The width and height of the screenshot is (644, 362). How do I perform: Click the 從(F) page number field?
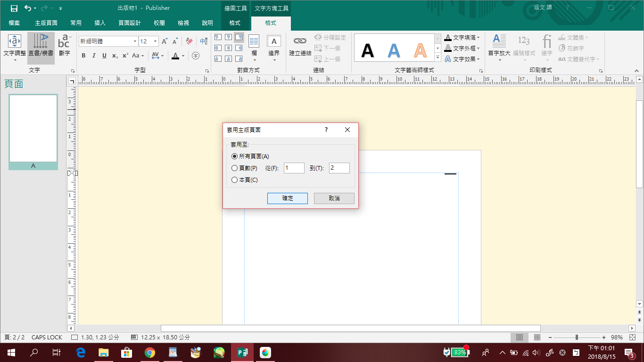click(x=294, y=168)
